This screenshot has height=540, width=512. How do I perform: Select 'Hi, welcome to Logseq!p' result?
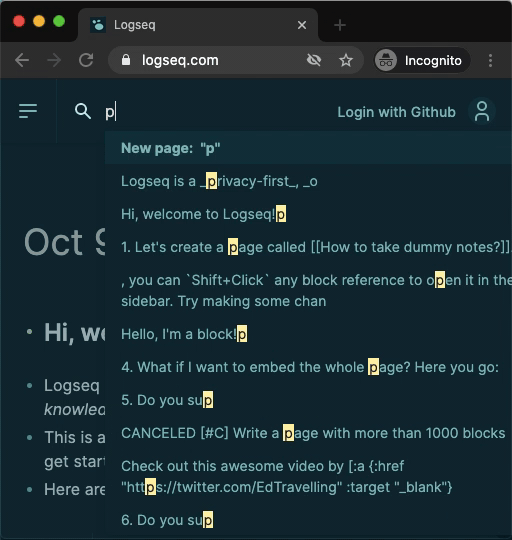pos(308,214)
